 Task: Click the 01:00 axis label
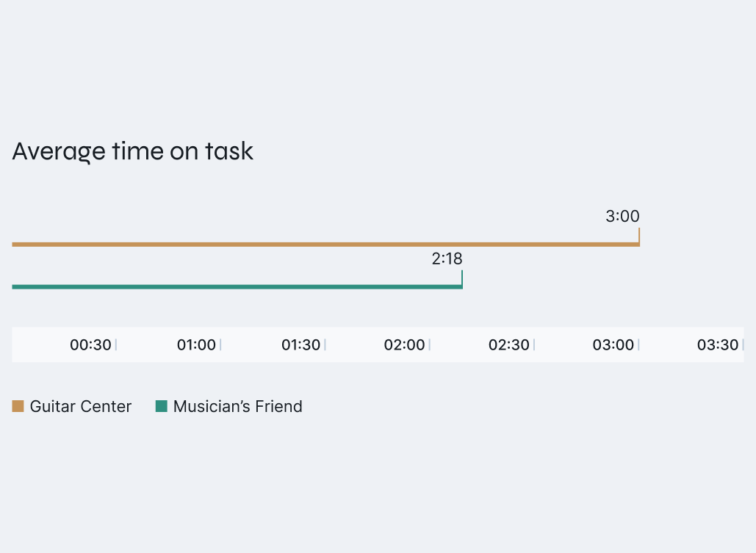tap(196, 345)
